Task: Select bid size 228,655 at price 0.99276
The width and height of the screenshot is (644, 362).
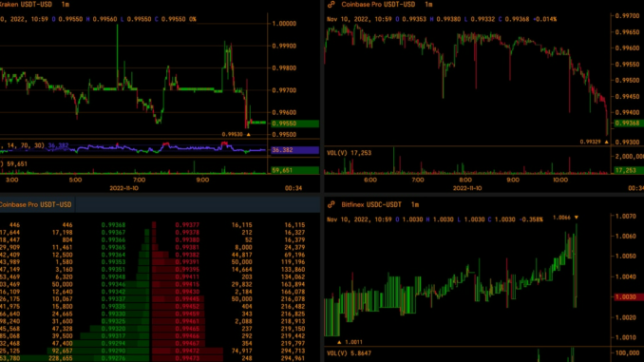Action: tap(61, 358)
